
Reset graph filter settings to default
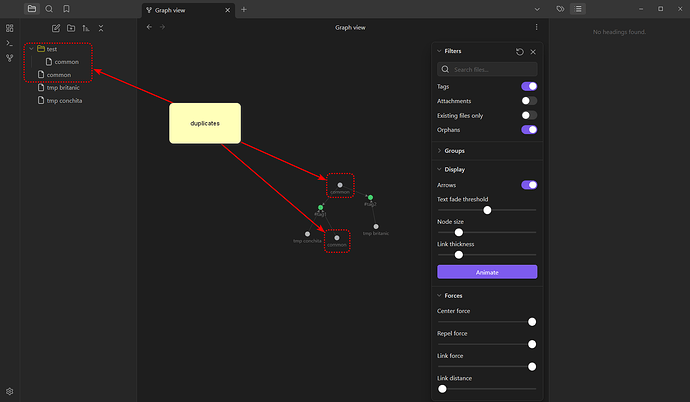tap(520, 52)
